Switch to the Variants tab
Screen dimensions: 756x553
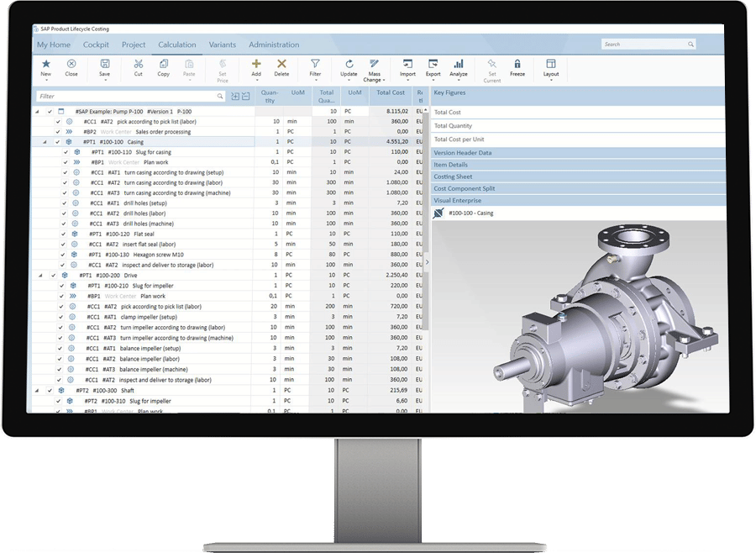pos(223,45)
